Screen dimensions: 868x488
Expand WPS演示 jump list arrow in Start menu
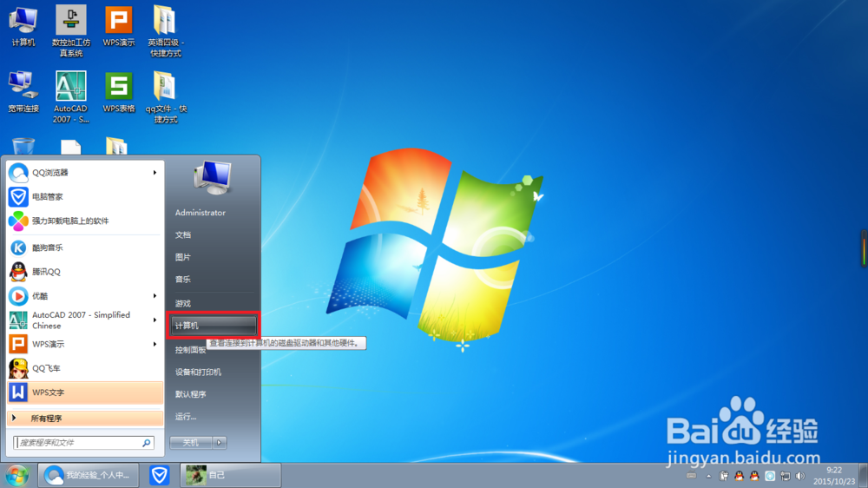point(155,345)
